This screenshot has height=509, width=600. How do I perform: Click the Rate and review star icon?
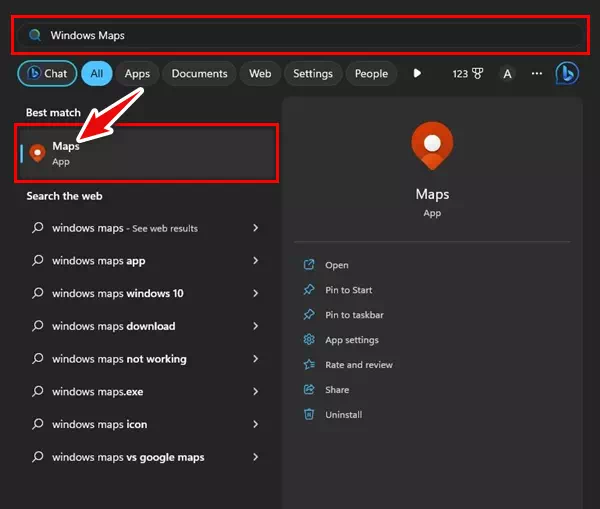point(309,364)
